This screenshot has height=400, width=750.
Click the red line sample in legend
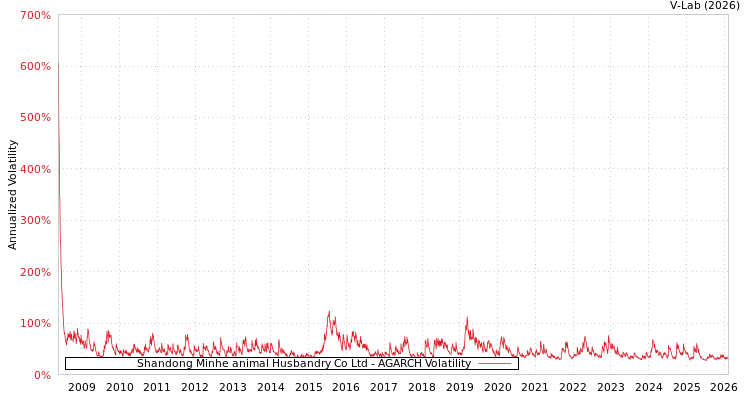pyautogui.click(x=495, y=364)
